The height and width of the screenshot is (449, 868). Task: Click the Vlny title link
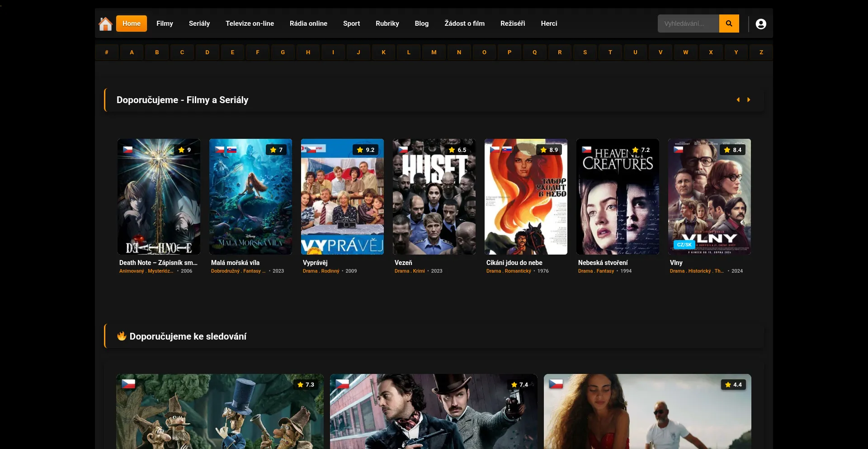(x=676, y=263)
